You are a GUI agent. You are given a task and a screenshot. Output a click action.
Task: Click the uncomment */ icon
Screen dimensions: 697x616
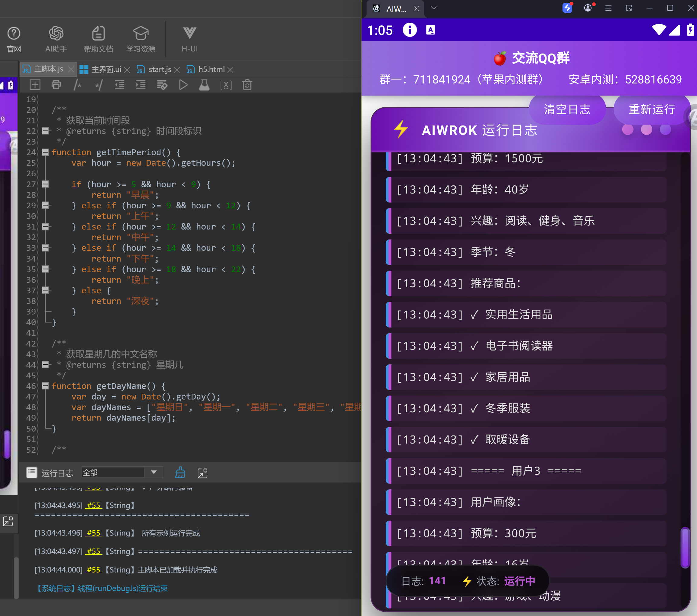click(99, 85)
